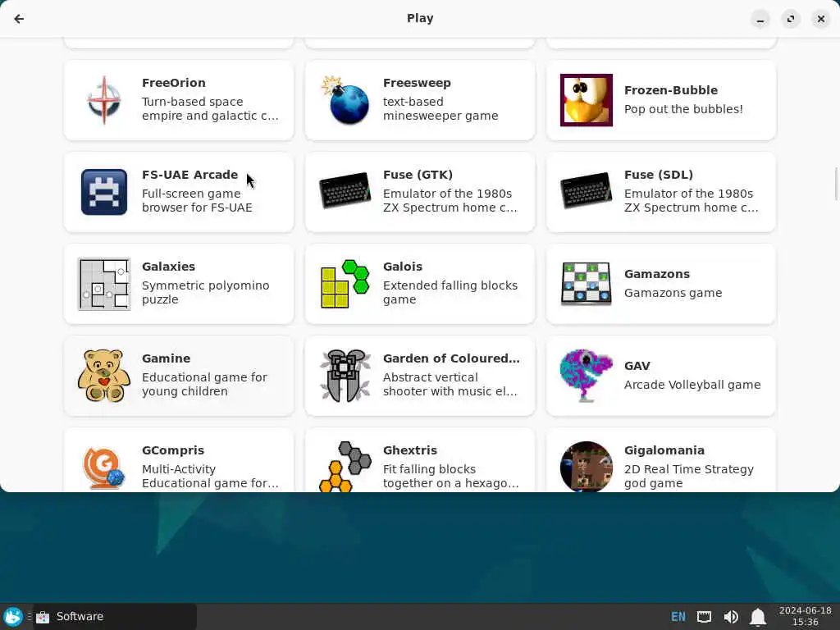Open the volume control in tray
Viewport: 840px width, 630px height.
pos(731,617)
